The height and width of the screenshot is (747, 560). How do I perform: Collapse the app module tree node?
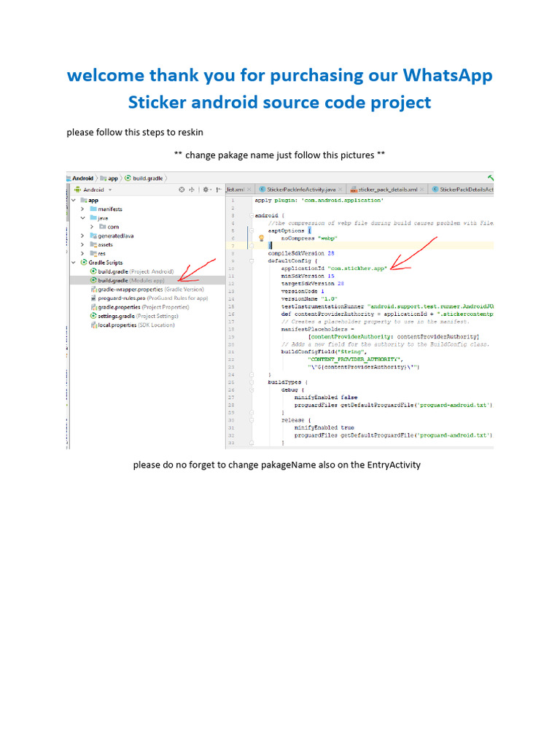[x=74, y=201]
